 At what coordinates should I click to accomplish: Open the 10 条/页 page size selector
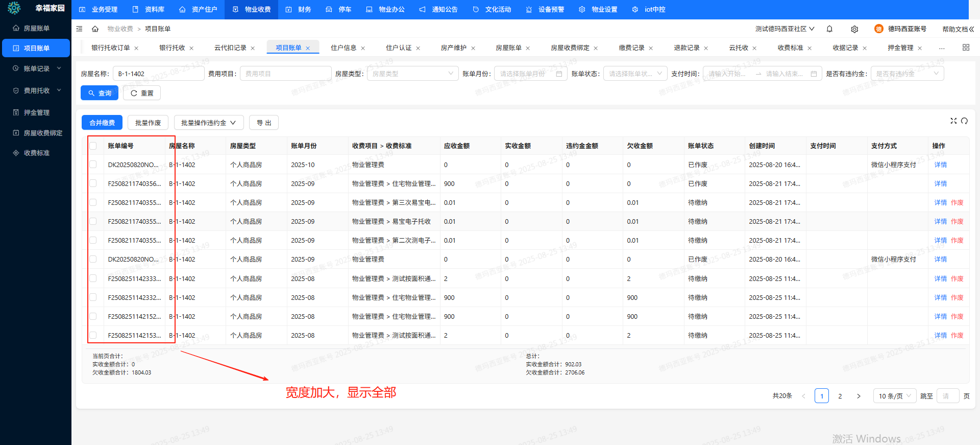pos(894,396)
